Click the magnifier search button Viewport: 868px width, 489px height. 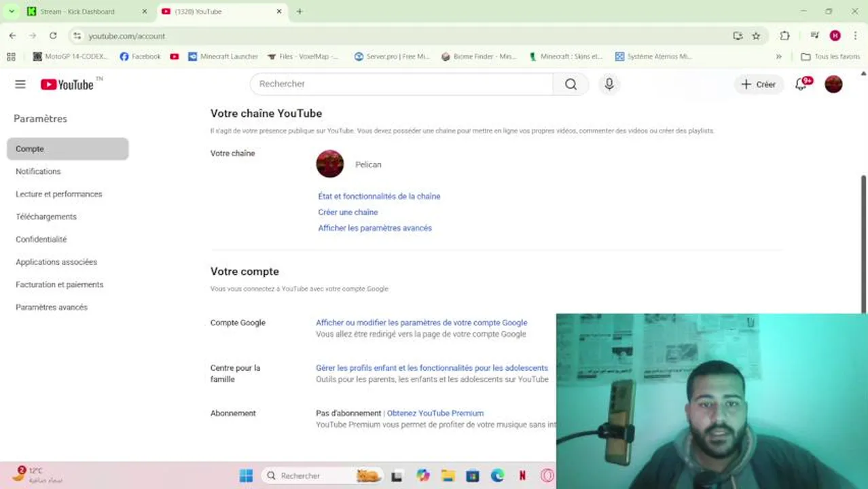coord(571,84)
